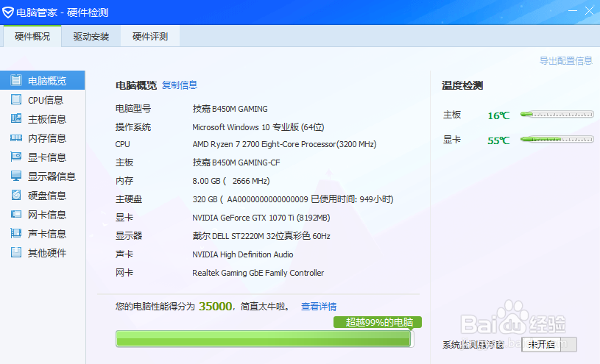Viewport: 600px width, 364px height.
Task: Click the 显卡 temperature gauge bar
Action: pos(557,139)
